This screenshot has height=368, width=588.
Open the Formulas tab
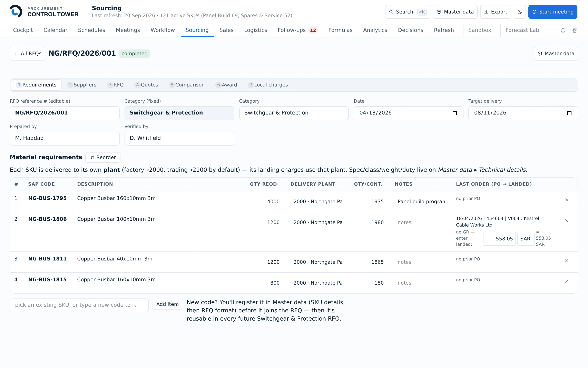(340, 30)
